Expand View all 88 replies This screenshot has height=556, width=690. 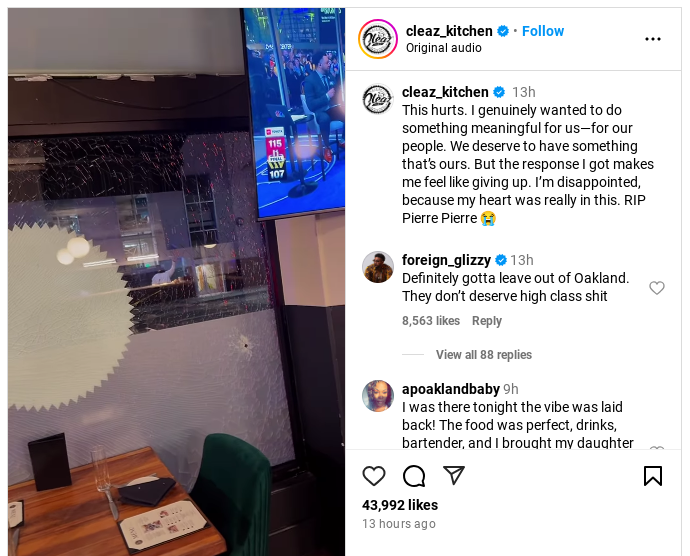point(484,354)
